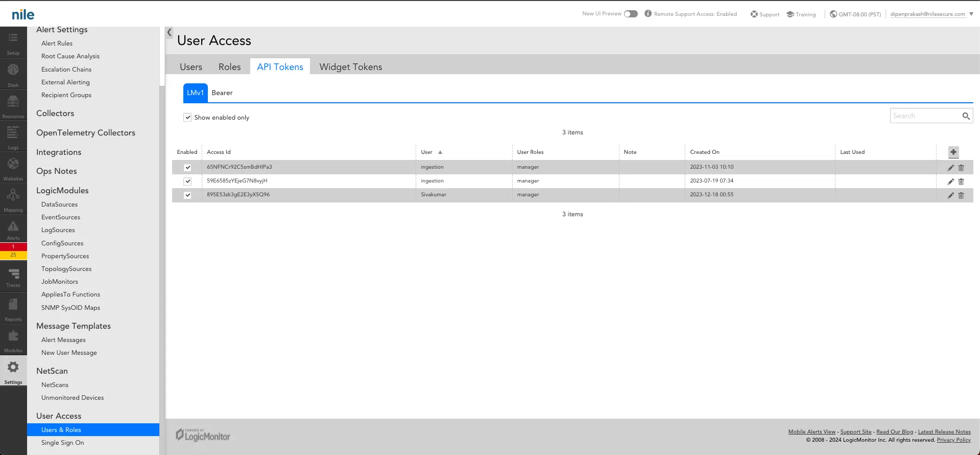980x455 pixels.
Task: Disable token 895E53zk3gE2E3yXSQ96 checkbox
Action: 187,195
